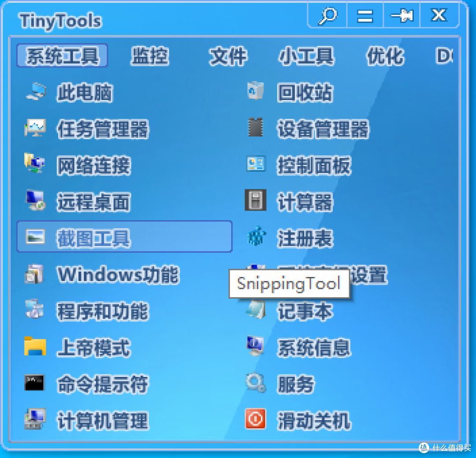Click the 命令提示符 black console icon
This screenshot has height=458, width=476.
click(x=34, y=383)
